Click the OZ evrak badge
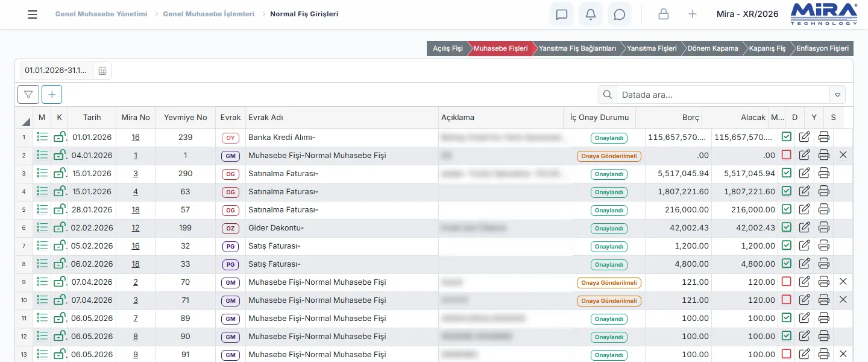This screenshot has width=868, height=362. tap(230, 228)
